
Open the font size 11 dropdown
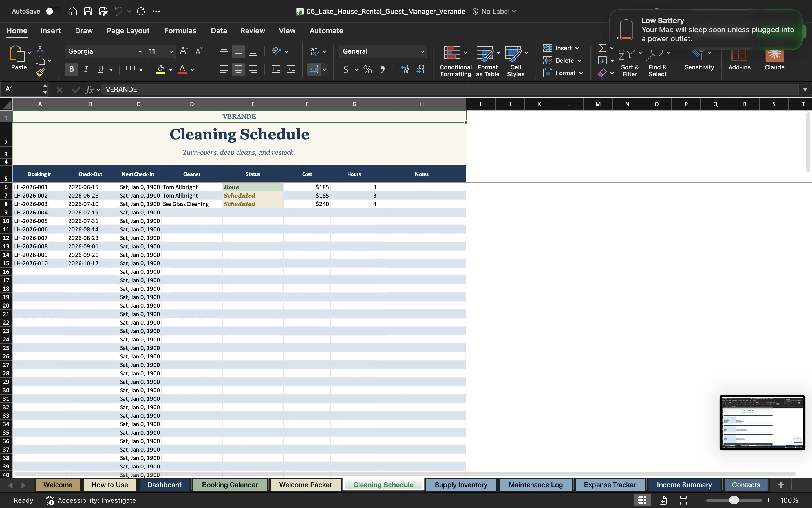coord(171,51)
